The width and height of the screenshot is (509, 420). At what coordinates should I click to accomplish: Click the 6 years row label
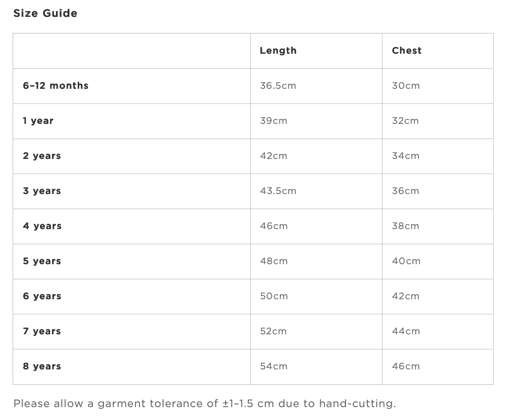[x=42, y=296]
